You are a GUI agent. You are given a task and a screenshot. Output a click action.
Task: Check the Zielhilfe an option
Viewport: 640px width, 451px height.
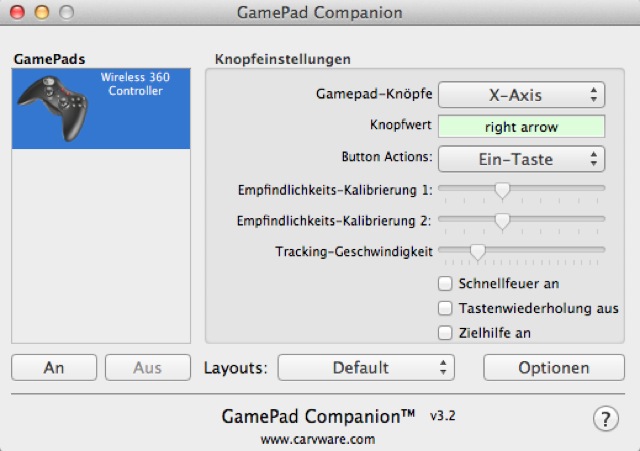(x=446, y=333)
